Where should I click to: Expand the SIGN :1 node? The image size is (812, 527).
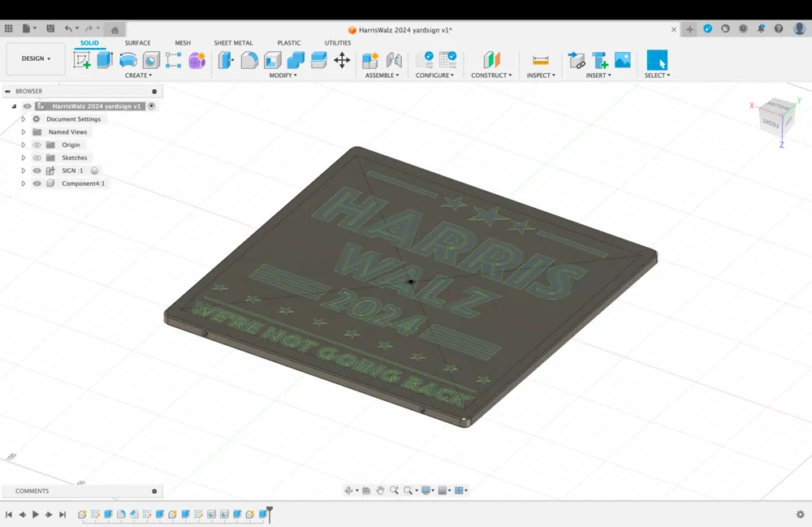pos(24,171)
